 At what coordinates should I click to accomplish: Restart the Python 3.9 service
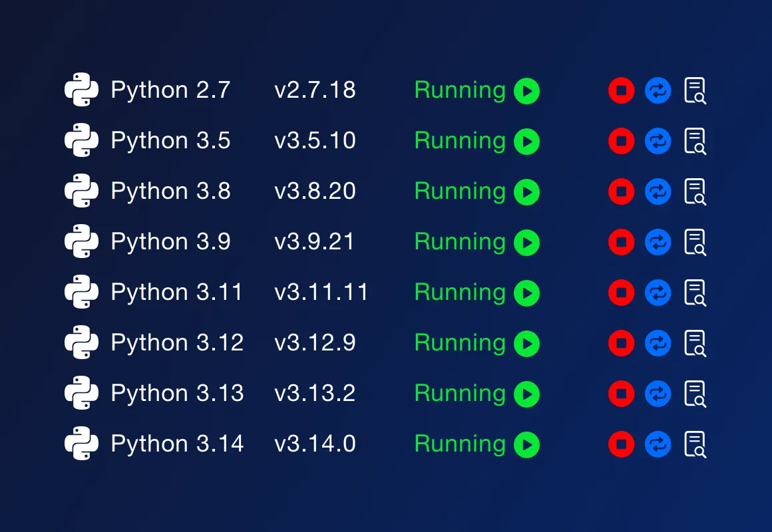658,242
